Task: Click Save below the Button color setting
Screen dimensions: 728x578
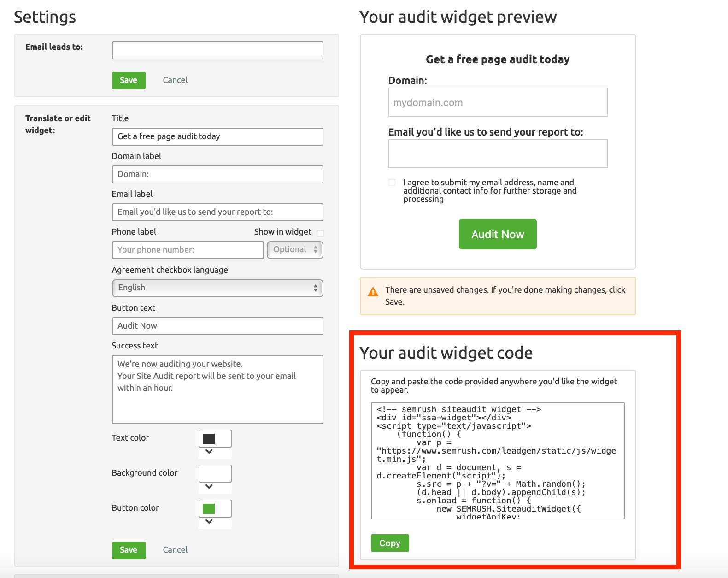Action: (129, 550)
